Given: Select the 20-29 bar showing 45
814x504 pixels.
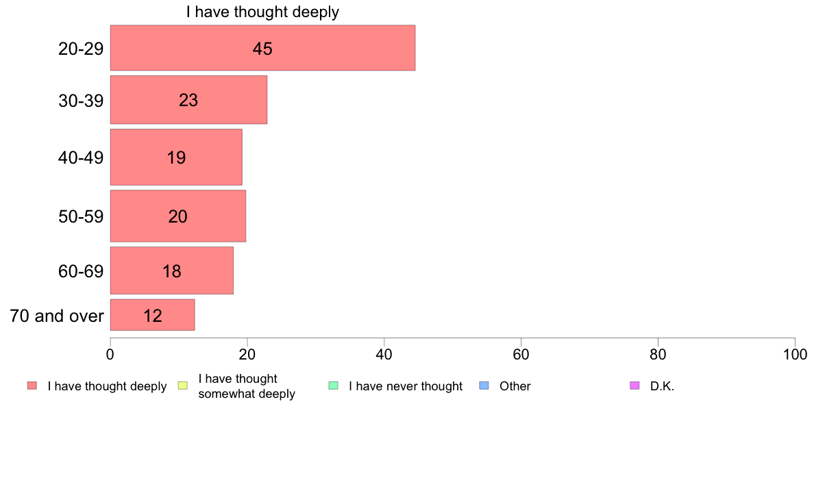Looking at the screenshot, I should click(x=262, y=48).
